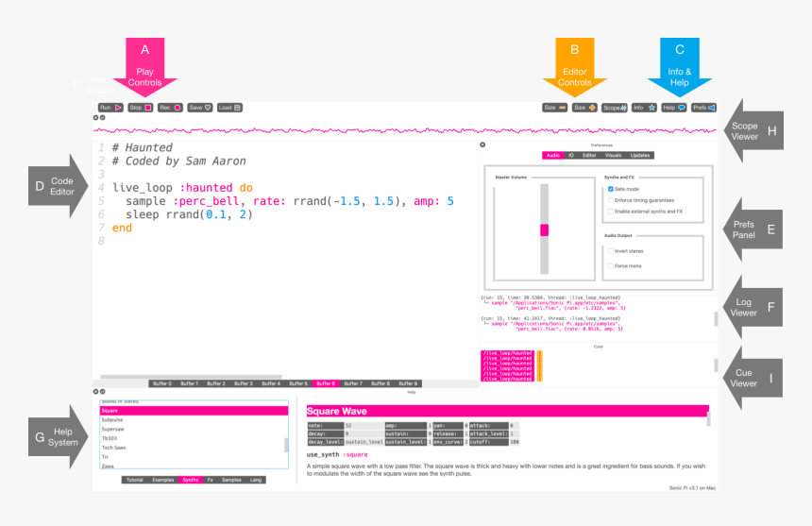
Task: Float the scope panel using its second button
Action: [103, 117]
